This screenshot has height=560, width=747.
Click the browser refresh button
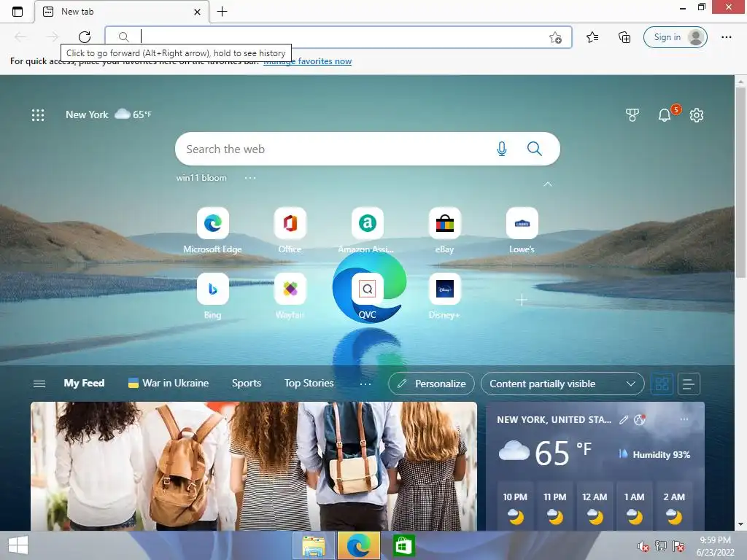pyautogui.click(x=85, y=36)
